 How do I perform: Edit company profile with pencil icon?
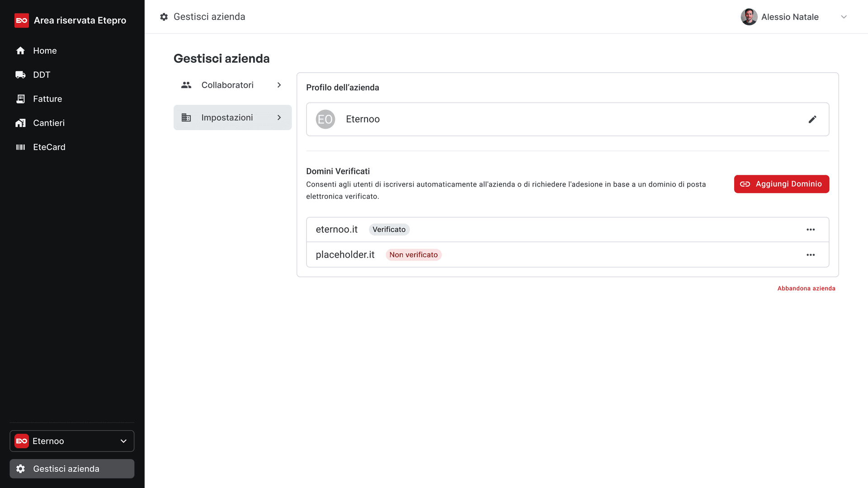coord(812,119)
